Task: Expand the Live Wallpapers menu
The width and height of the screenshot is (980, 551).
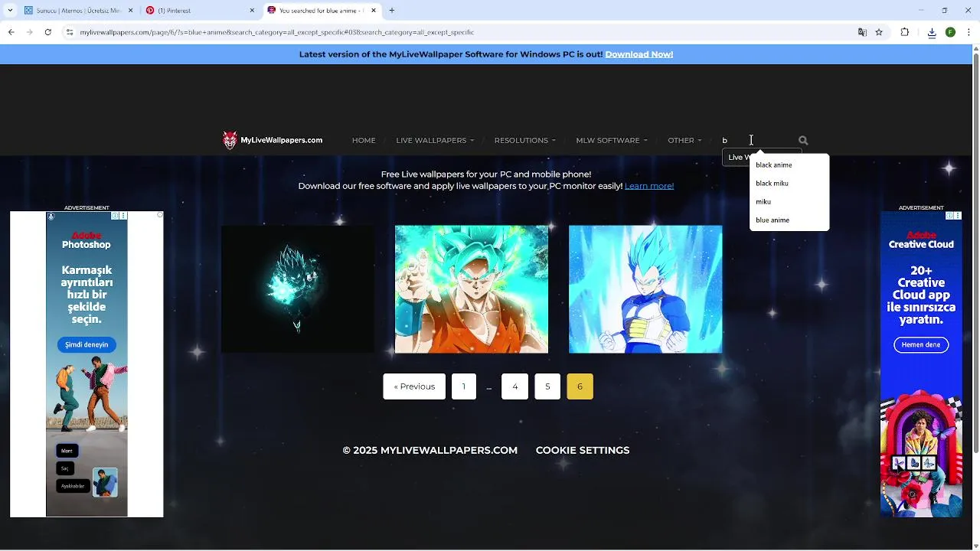Action: [x=435, y=140]
